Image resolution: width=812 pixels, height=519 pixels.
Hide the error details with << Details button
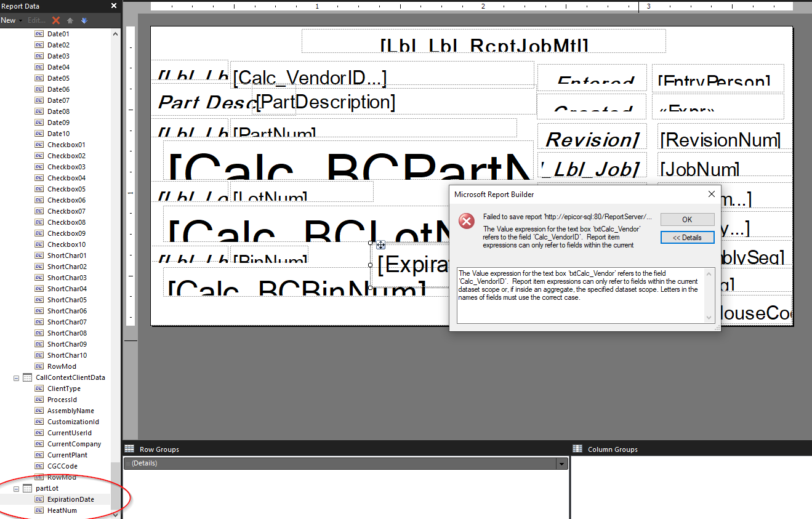pyautogui.click(x=687, y=237)
